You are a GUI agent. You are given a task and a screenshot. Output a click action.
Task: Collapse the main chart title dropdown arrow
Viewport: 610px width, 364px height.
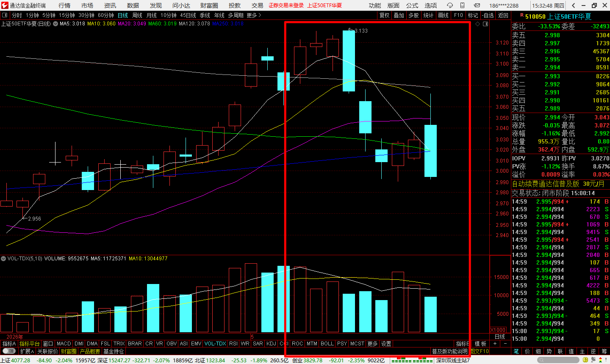tap(55, 24)
